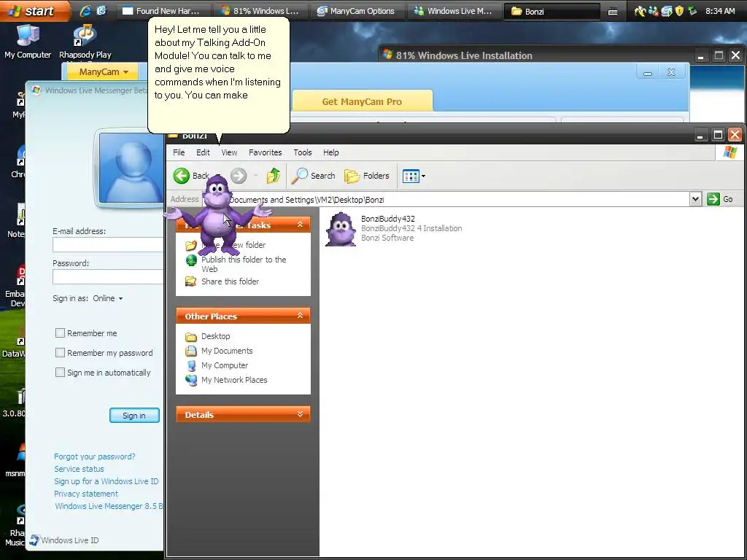
Task: Open the File menu
Action: pos(179,152)
